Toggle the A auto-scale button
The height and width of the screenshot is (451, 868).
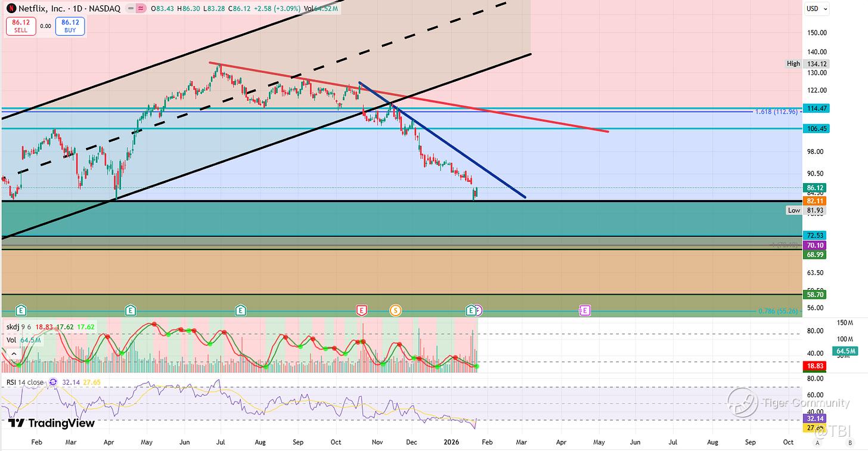(x=817, y=443)
